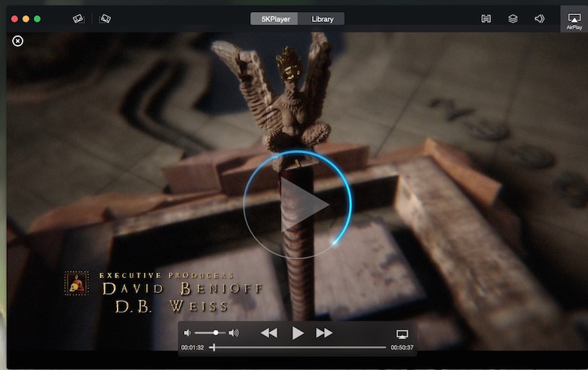Play video from control bar
This screenshot has width=588, height=370.
click(297, 333)
